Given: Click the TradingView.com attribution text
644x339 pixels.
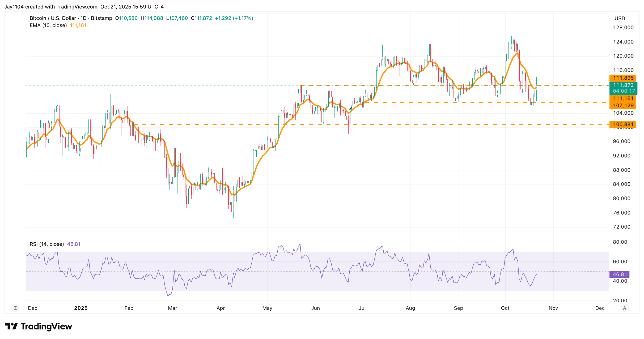Looking at the screenshot, I should (x=77, y=7).
